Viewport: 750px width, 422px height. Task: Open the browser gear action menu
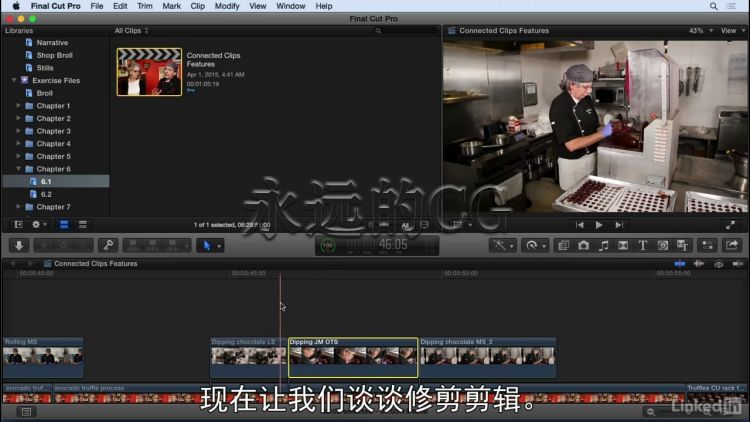pos(38,224)
